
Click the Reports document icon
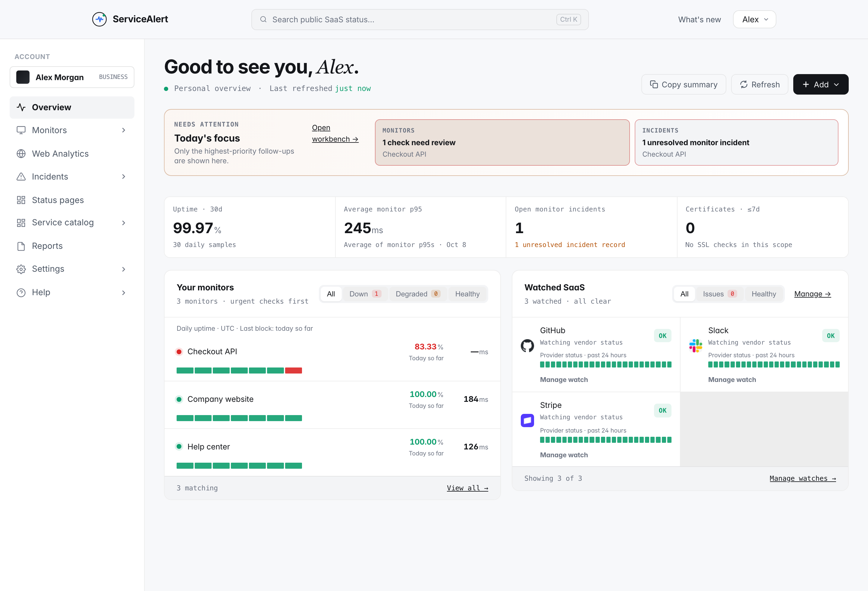click(21, 246)
